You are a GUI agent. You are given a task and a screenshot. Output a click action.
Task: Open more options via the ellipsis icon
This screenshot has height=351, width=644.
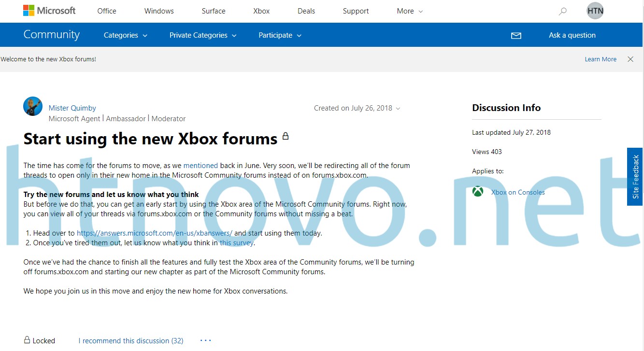[205, 340]
